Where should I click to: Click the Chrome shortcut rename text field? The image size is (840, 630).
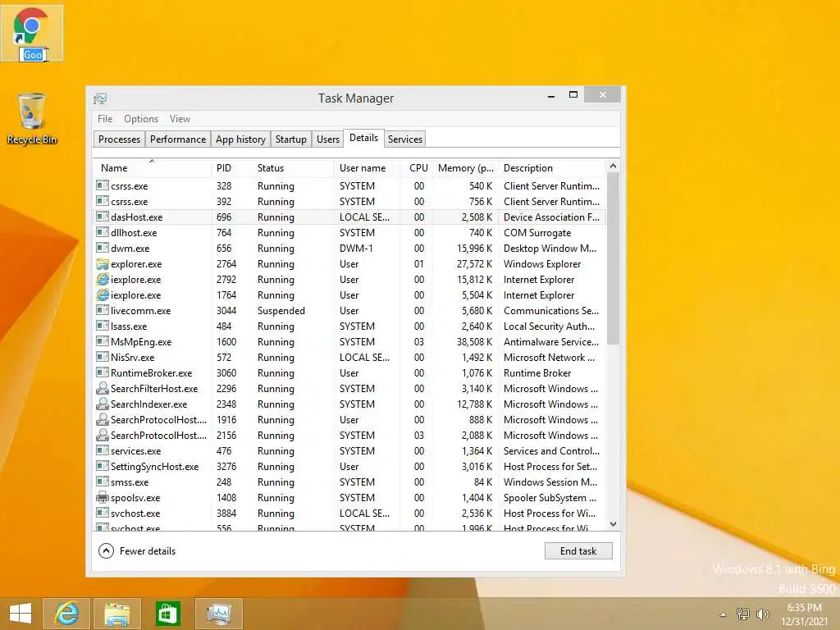point(33,55)
